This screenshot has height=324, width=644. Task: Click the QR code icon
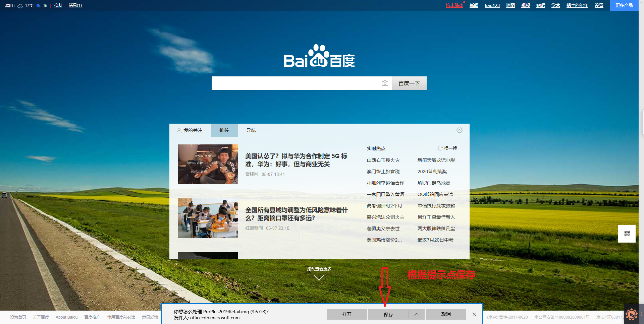coord(627,234)
